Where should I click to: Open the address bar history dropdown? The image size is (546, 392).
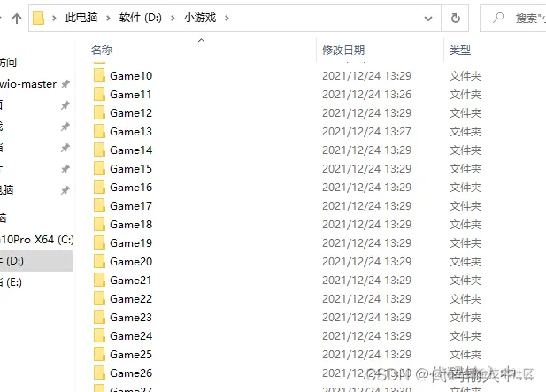coord(428,18)
